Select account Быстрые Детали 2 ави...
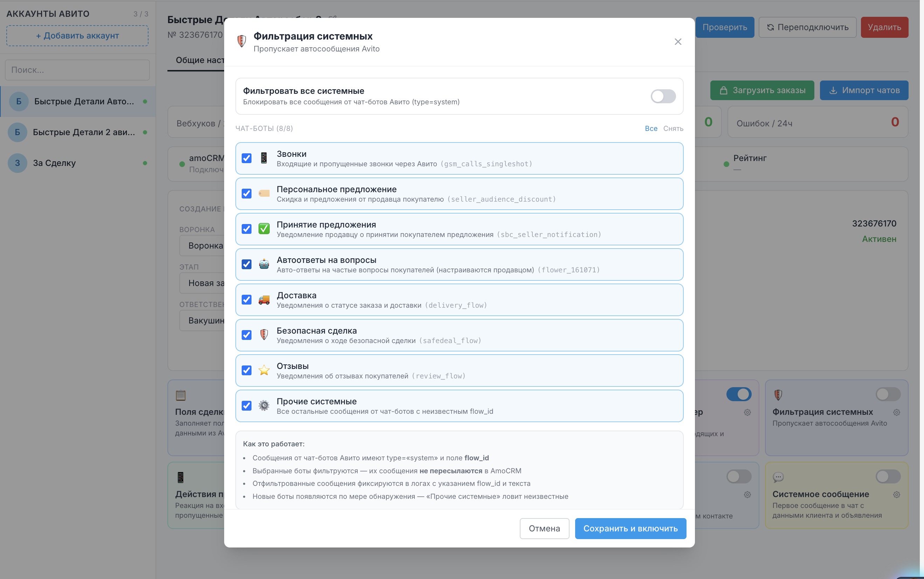924x579 pixels. (78, 132)
